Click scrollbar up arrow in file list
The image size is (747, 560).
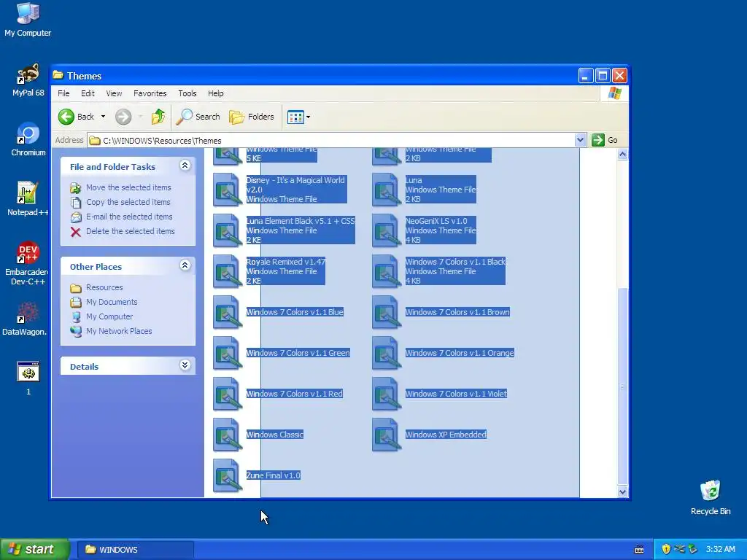tap(622, 155)
